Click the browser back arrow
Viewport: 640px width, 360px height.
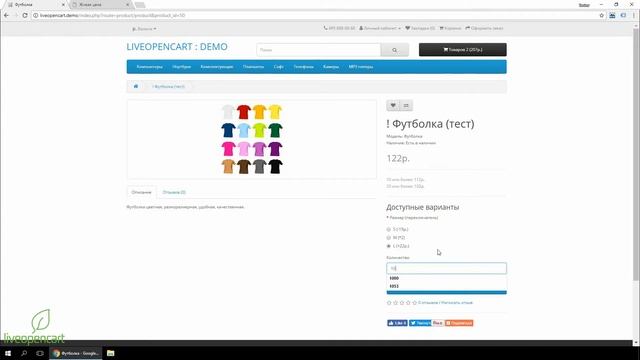pos(6,15)
